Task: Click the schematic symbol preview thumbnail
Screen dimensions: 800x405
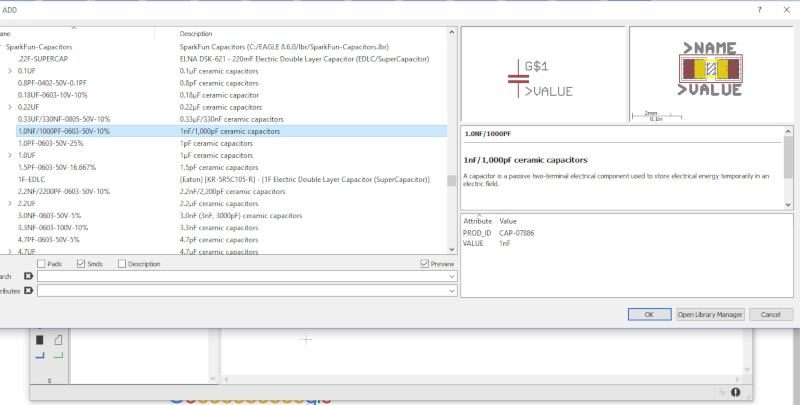Action: 543,74
